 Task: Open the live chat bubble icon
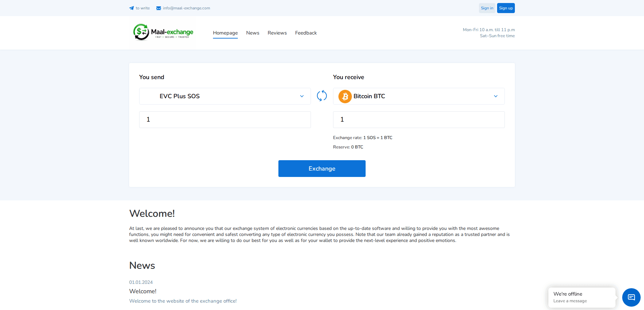631,297
